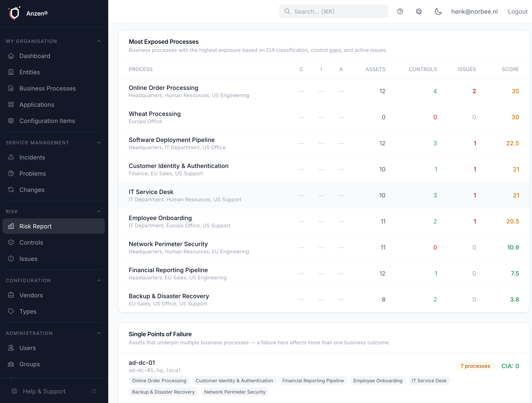Toggle dark mode with the moon icon
Image resolution: width=532 pixels, height=403 pixels.
point(438,11)
